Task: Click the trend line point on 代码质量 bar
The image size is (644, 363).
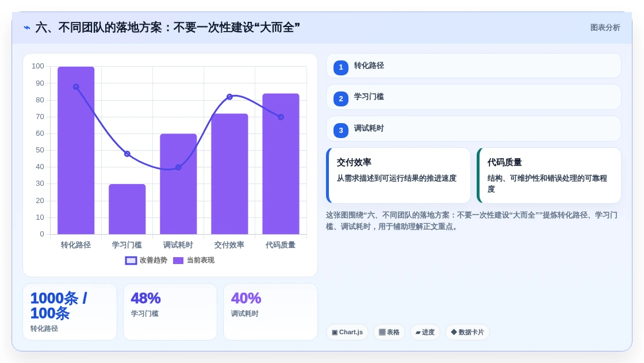Action: coord(281,117)
